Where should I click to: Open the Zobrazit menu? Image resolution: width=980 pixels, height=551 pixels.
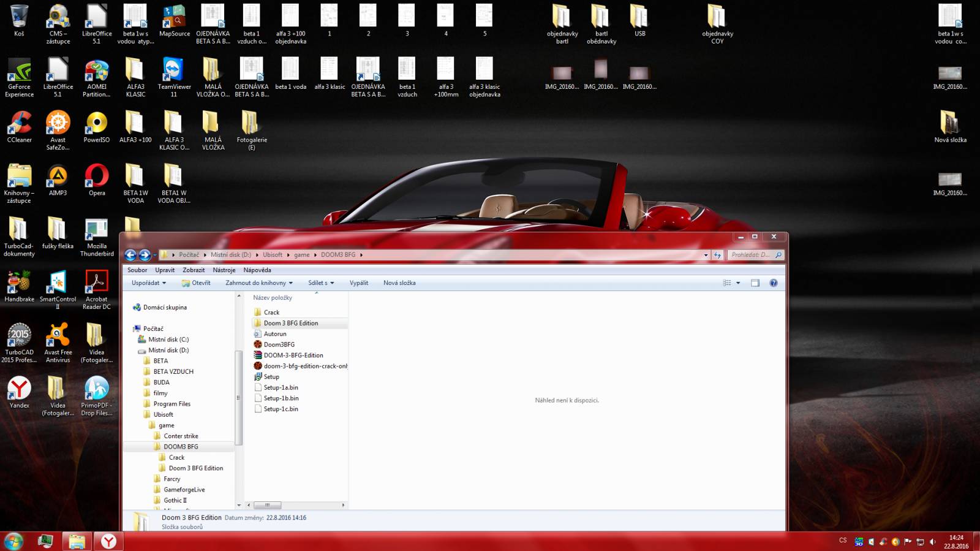(x=194, y=270)
